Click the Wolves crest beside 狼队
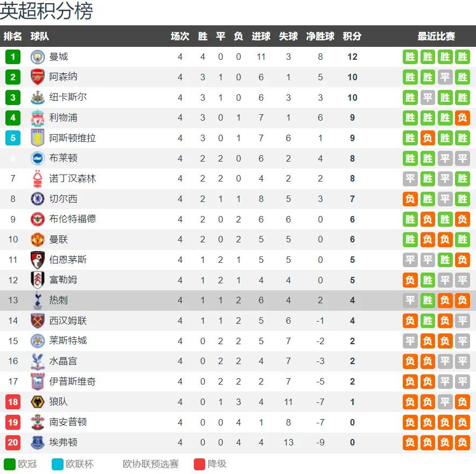Viewport: 476px width, 474px height. 38,402
